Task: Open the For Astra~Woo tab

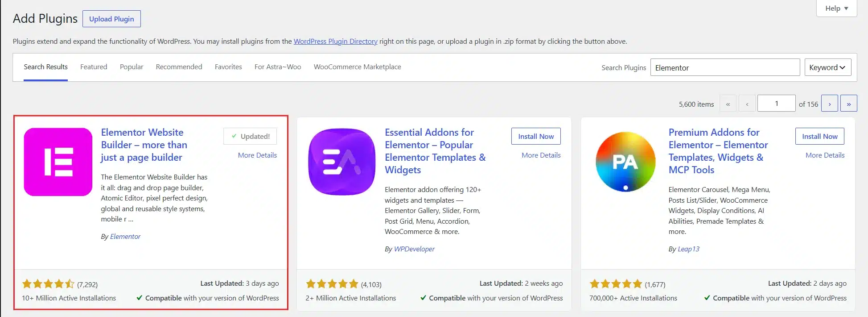Action: click(x=278, y=67)
